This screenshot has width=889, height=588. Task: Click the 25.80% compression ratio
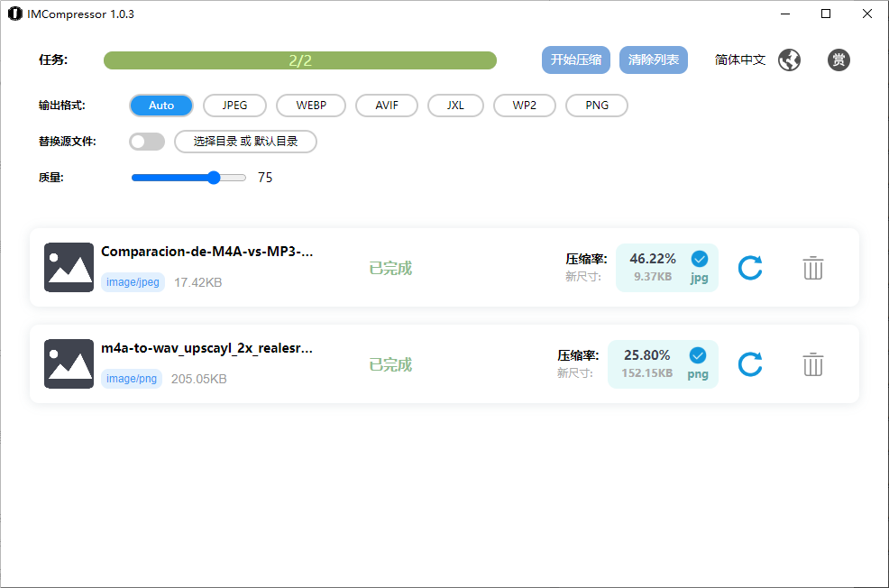646,355
